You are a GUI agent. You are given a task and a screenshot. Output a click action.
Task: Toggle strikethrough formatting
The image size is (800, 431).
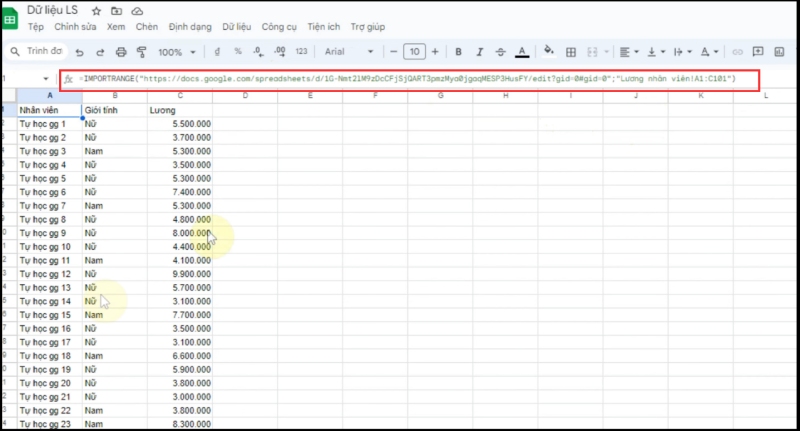click(500, 51)
